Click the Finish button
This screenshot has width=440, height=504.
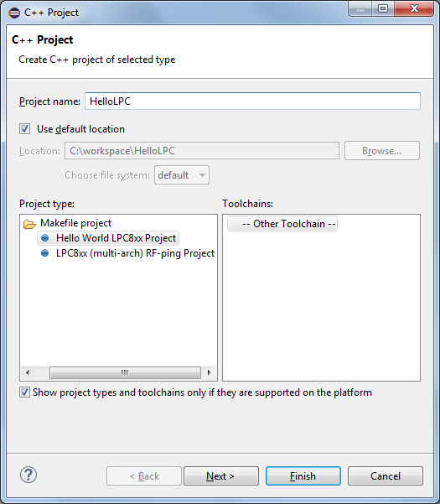click(x=303, y=476)
